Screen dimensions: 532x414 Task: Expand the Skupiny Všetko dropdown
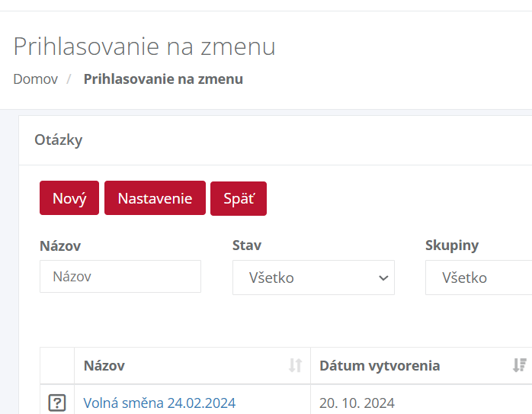coord(479,278)
